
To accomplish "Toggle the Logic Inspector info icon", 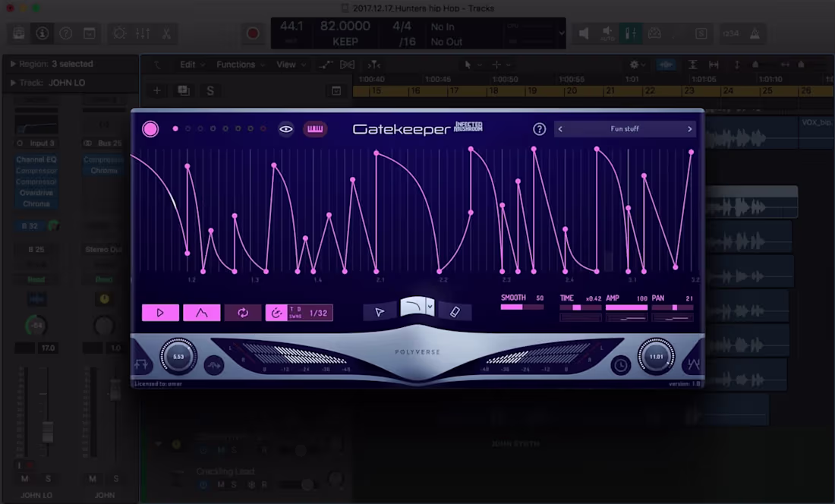I will click(42, 33).
